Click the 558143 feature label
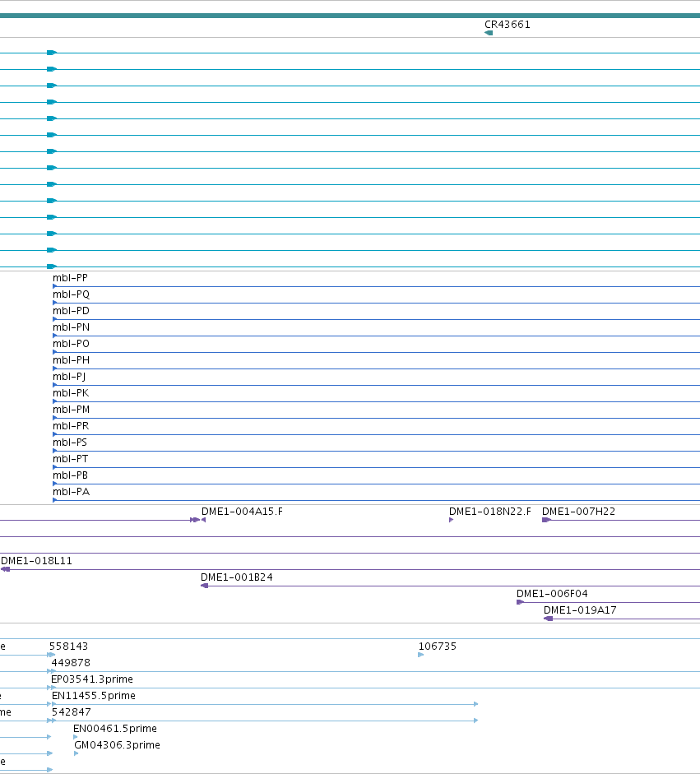The width and height of the screenshot is (700, 774). click(x=68, y=647)
